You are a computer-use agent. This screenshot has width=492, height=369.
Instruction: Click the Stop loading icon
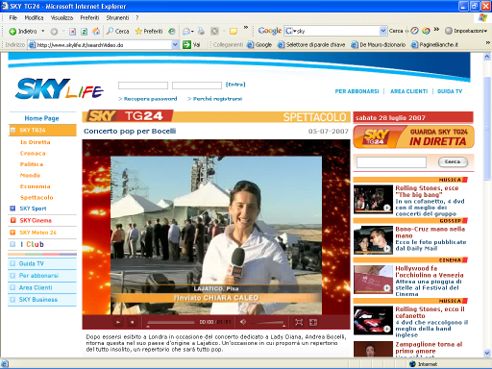pos(72,32)
